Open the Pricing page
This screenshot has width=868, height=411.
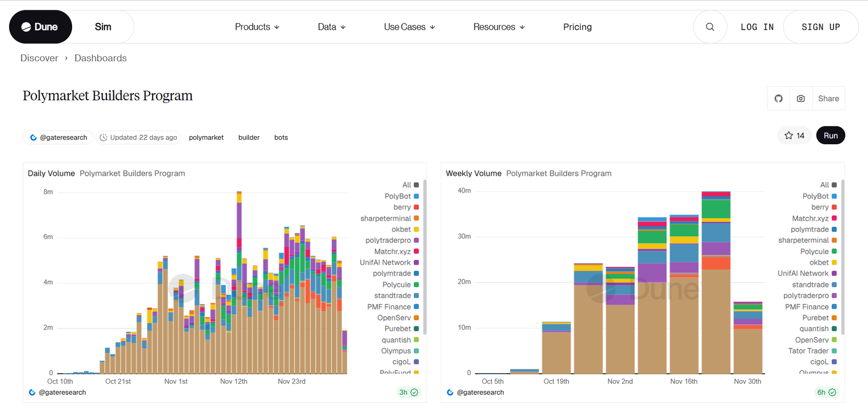tap(577, 27)
